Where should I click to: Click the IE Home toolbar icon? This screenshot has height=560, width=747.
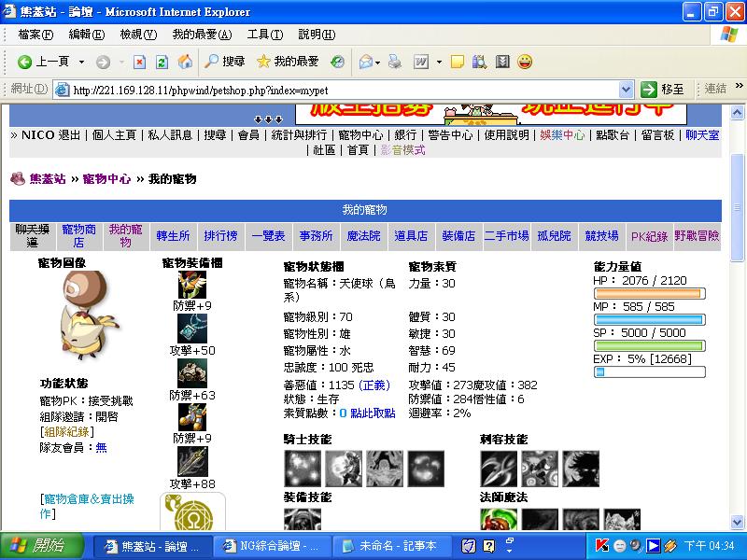[185, 62]
